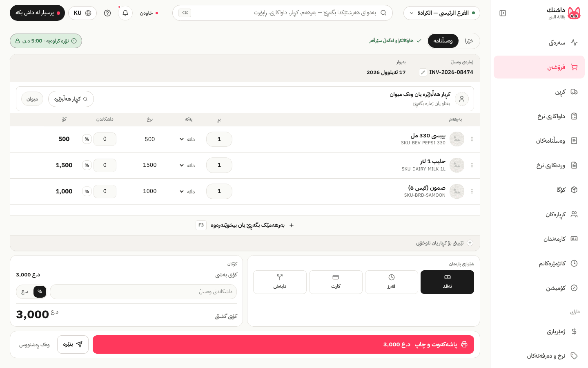
Task: Click the clock icon of کاتژمێرەکانم sidebar item
Action: pyautogui.click(x=574, y=263)
